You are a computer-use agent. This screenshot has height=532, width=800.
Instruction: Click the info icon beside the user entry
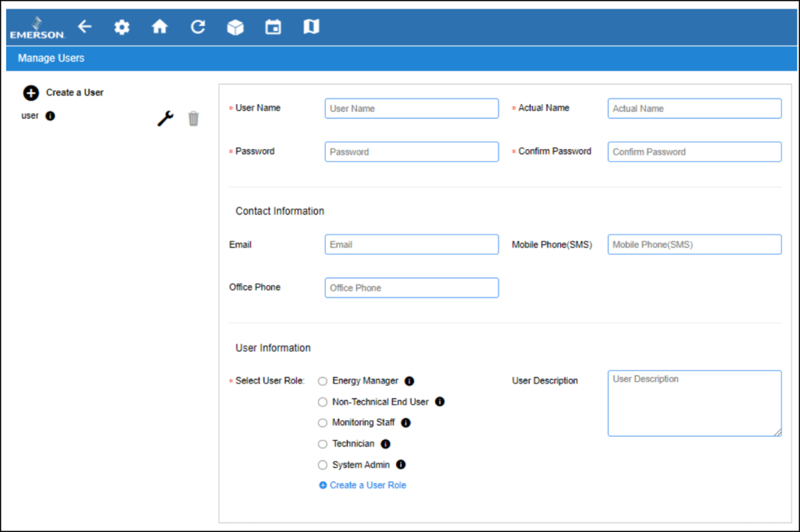[48, 116]
